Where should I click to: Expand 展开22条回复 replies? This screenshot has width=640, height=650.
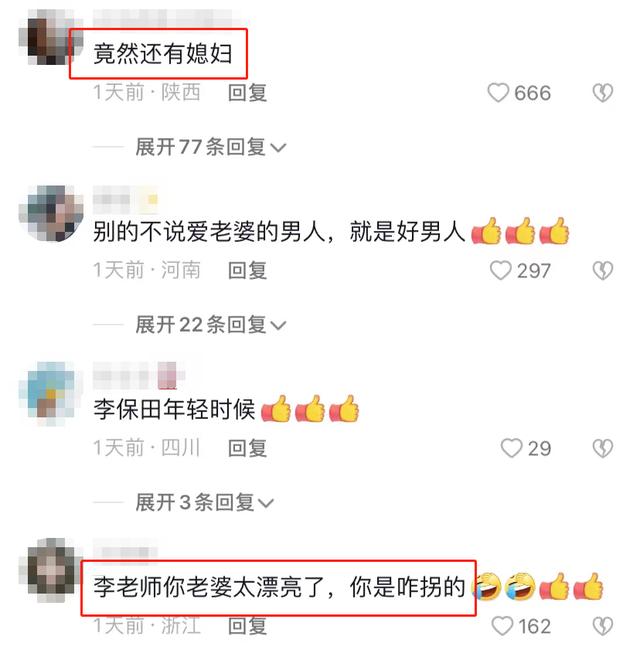coord(211,325)
